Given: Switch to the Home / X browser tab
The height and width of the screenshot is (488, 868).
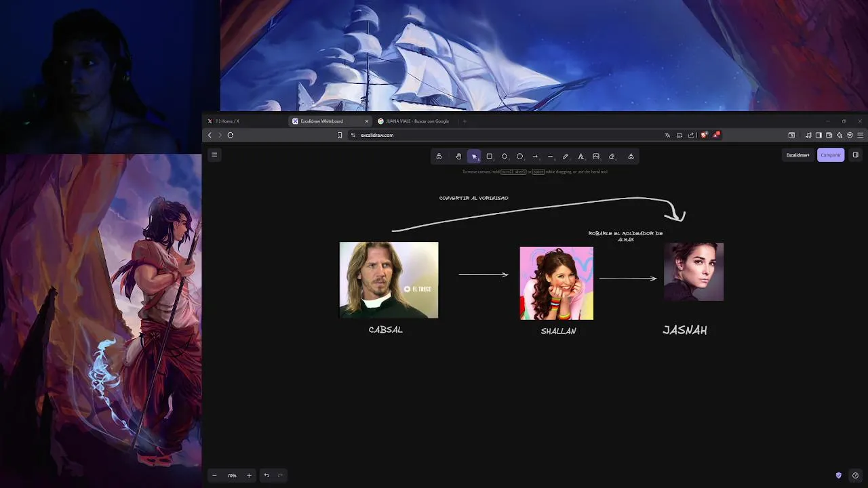Looking at the screenshot, I should tap(245, 121).
